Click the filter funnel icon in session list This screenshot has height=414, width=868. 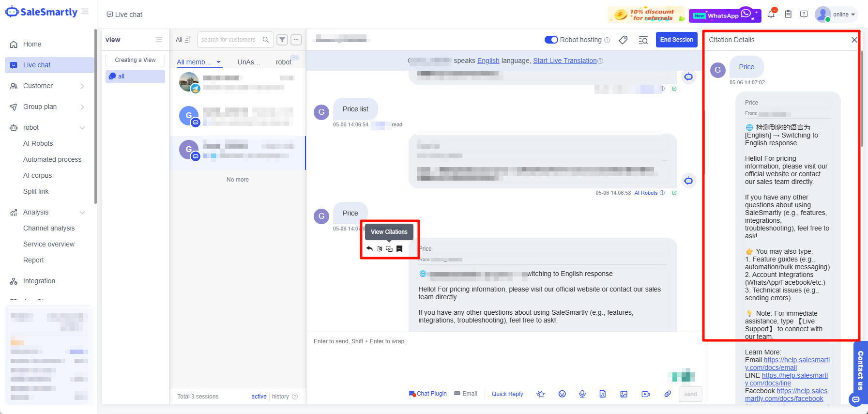(283, 40)
